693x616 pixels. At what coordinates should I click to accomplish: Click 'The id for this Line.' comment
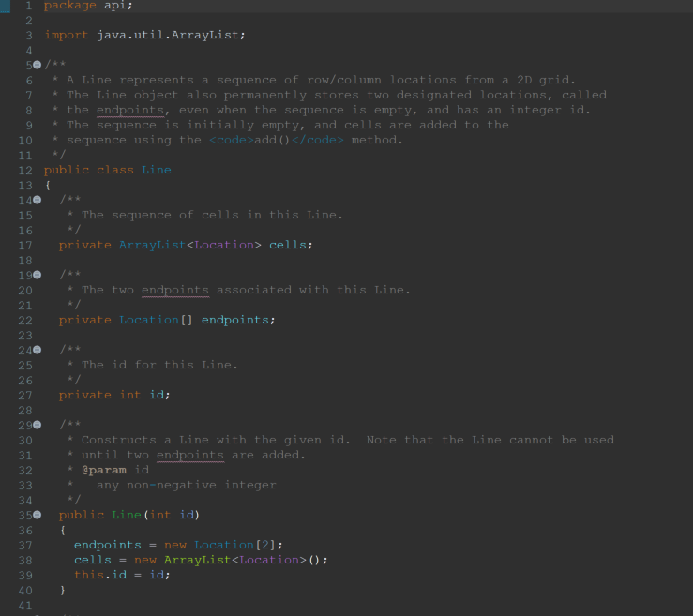click(159, 365)
